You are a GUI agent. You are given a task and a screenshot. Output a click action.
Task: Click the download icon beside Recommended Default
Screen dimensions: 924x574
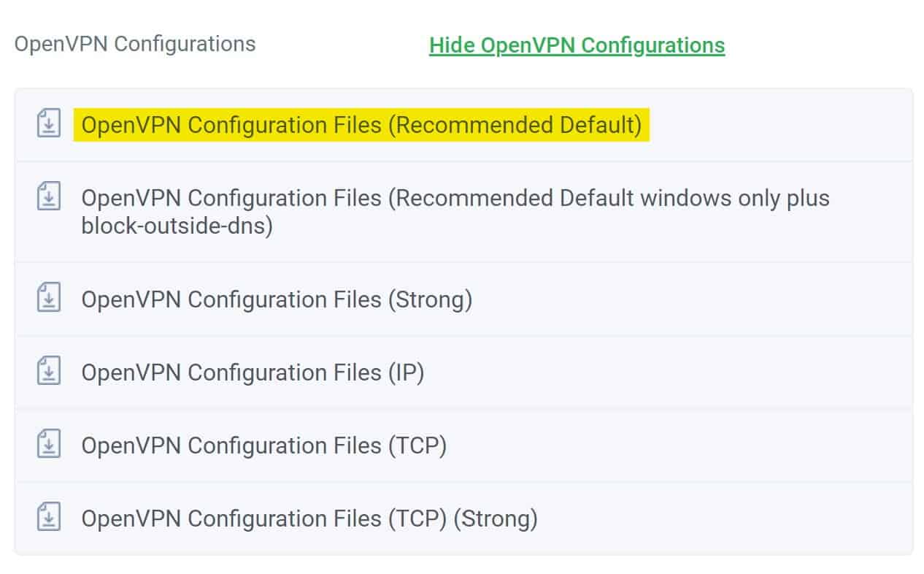coord(48,125)
